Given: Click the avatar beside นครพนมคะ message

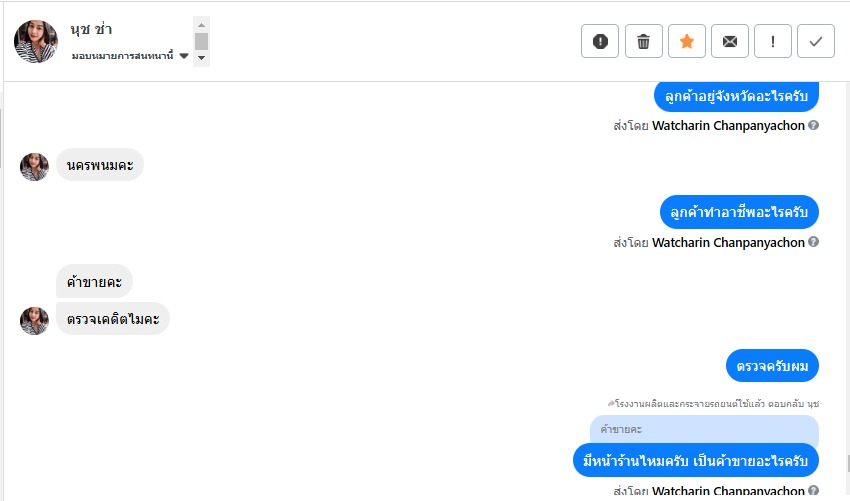Looking at the screenshot, I should pyautogui.click(x=34, y=167).
